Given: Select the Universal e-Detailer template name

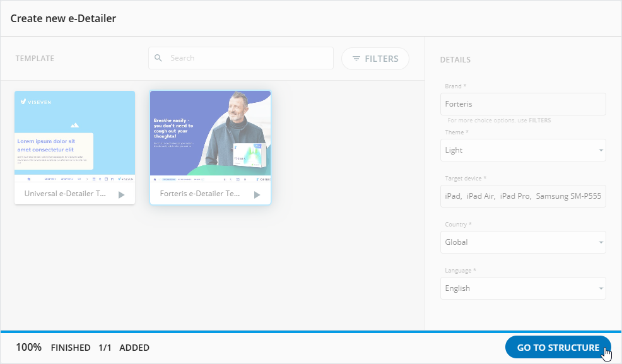Looking at the screenshot, I should point(65,194).
